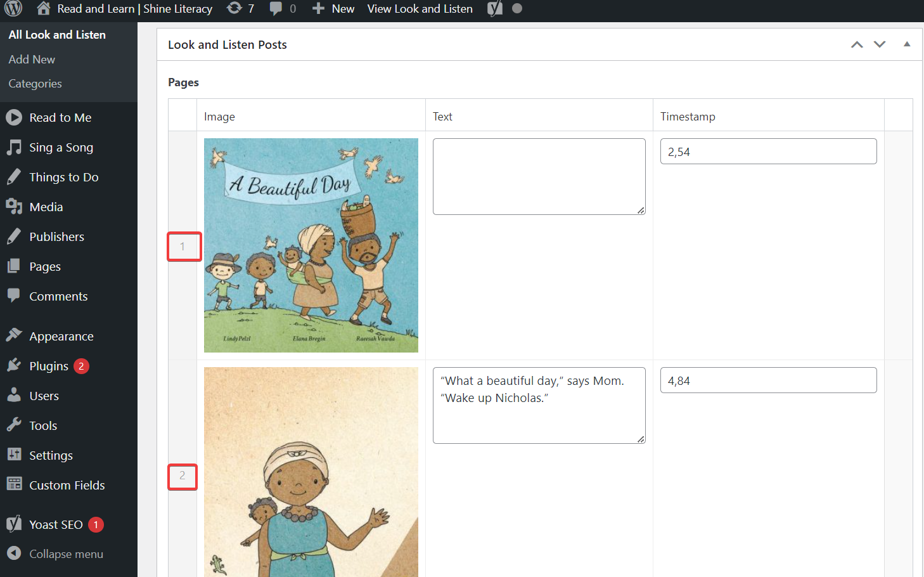Select Add New submenu item
924x577 pixels.
(32, 59)
